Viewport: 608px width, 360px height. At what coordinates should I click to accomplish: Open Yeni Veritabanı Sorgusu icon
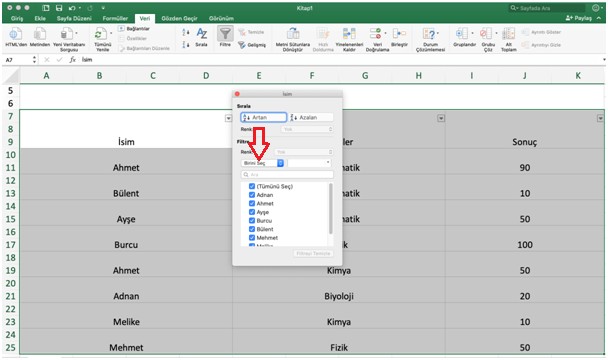pos(67,35)
